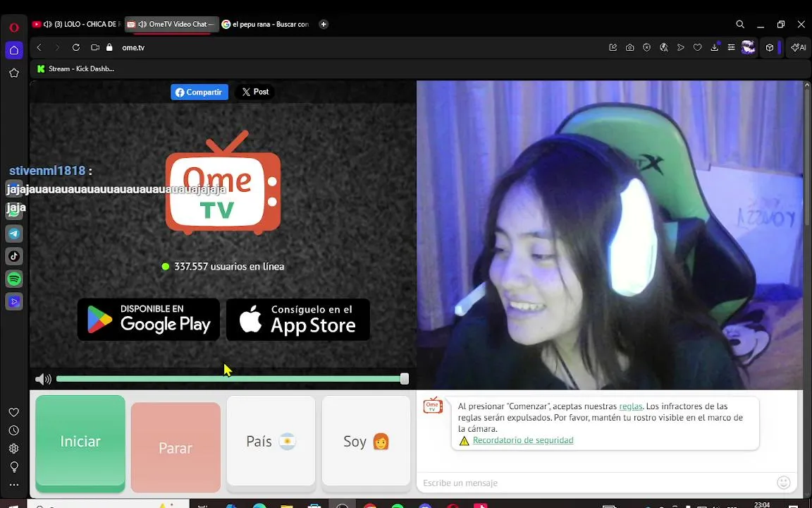The width and height of the screenshot is (812, 508).
Task: Open the País country selector
Action: [271, 441]
